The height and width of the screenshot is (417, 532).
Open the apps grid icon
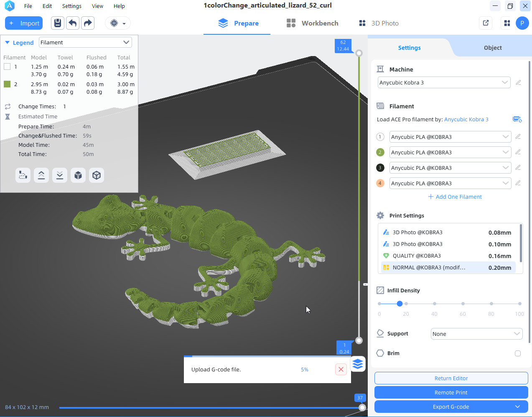(507, 23)
